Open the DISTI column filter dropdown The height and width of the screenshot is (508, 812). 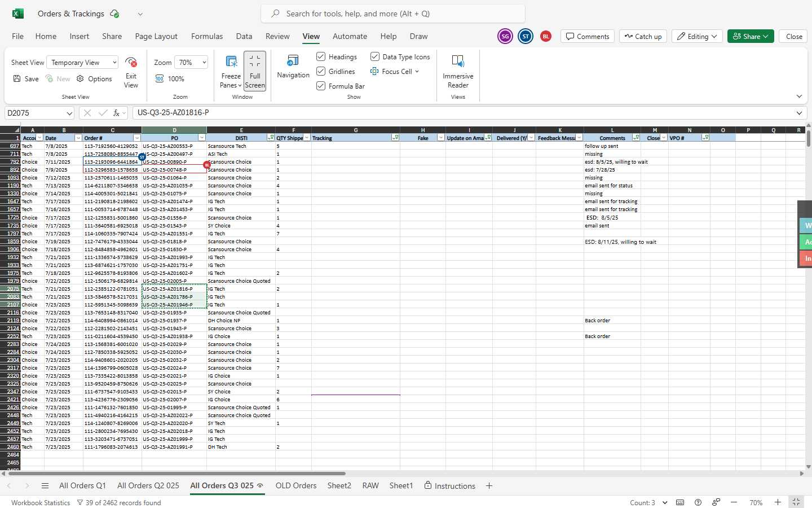click(x=270, y=138)
